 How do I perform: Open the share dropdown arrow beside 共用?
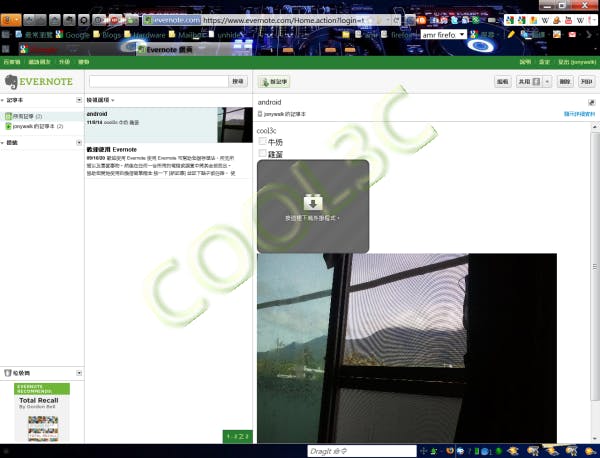coord(547,81)
